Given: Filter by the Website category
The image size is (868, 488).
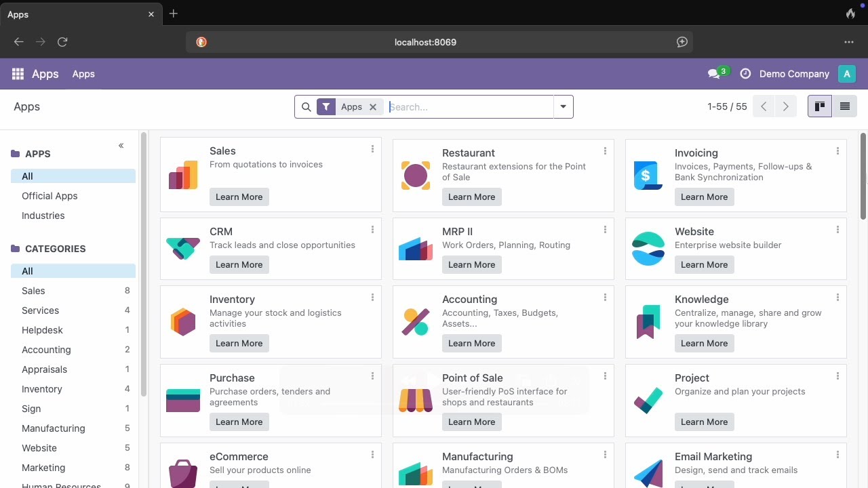Looking at the screenshot, I should pyautogui.click(x=73, y=448).
